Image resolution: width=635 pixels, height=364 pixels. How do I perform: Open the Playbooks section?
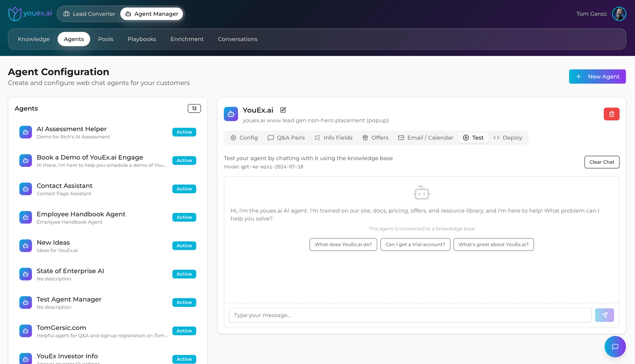[x=142, y=39]
